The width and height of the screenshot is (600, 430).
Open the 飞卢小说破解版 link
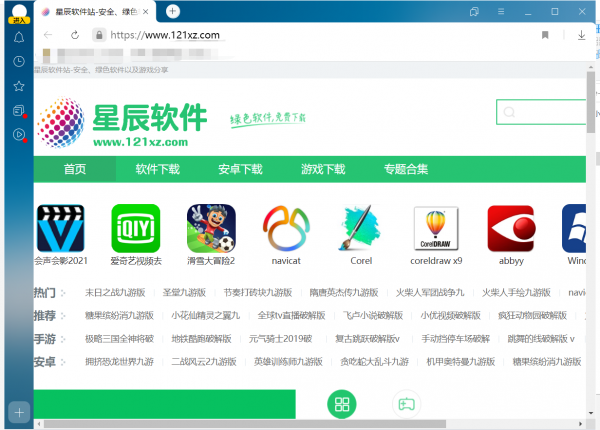point(373,316)
